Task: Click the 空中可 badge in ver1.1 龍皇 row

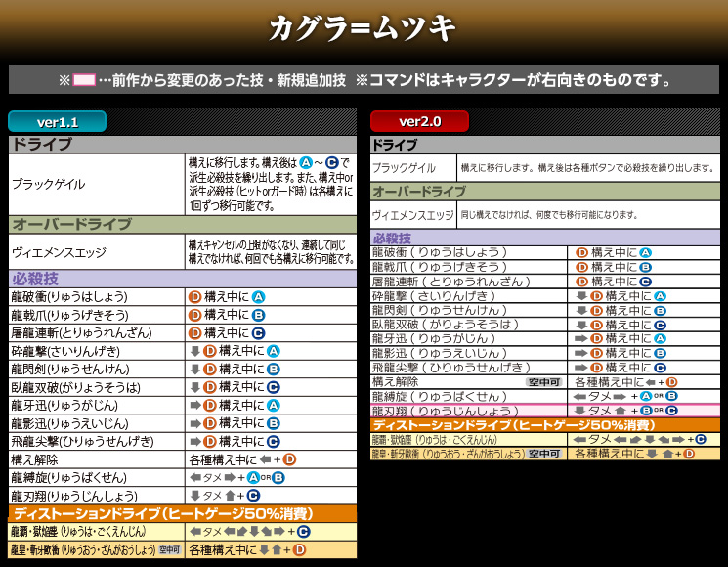Action: pos(169,549)
